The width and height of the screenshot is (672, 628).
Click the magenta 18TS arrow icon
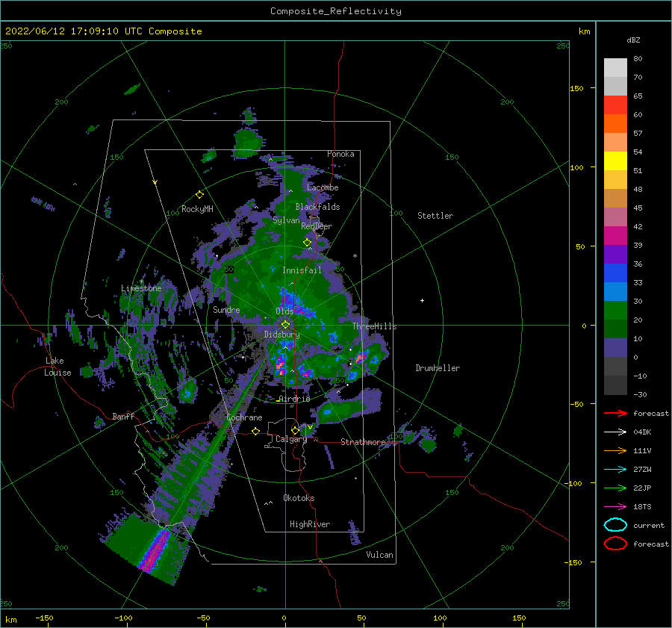(615, 507)
